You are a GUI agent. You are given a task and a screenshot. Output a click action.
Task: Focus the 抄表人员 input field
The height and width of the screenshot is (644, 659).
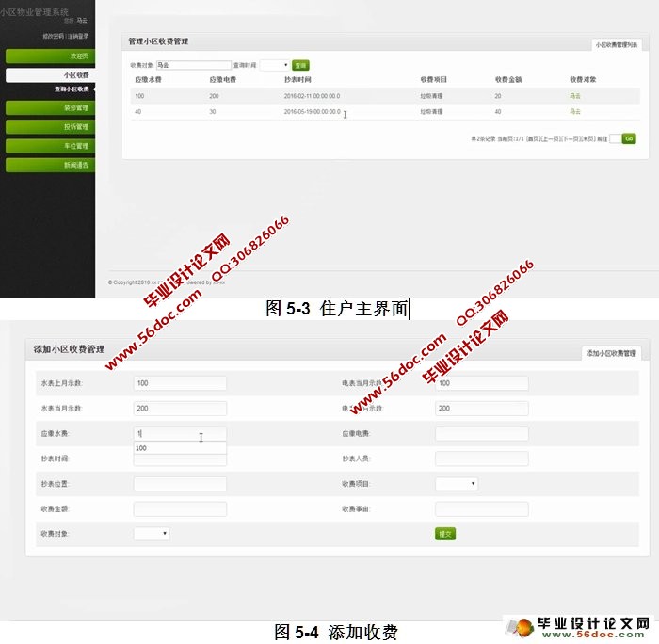pos(482,459)
